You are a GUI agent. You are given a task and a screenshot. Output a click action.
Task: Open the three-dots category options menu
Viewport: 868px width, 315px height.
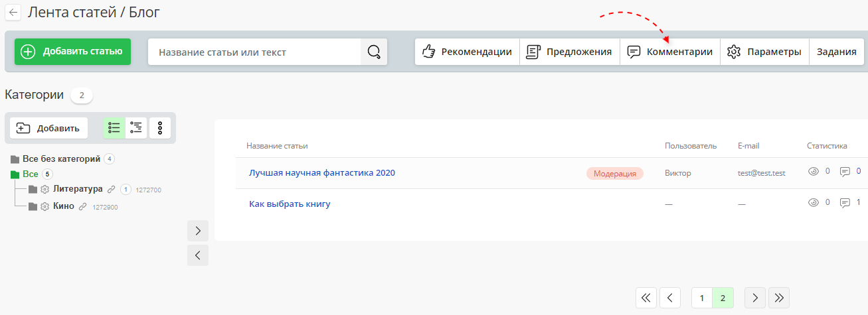pyautogui.click(x=160, y=128)
